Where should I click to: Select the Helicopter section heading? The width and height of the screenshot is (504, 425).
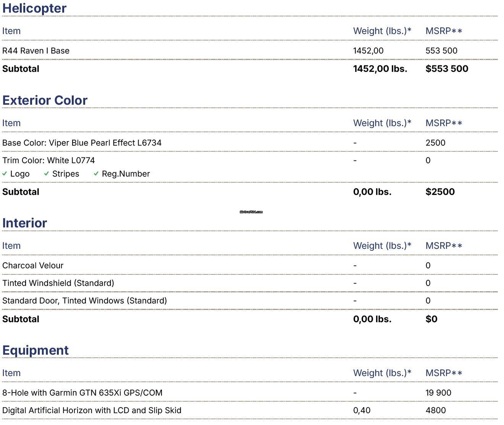pos(34,8)
